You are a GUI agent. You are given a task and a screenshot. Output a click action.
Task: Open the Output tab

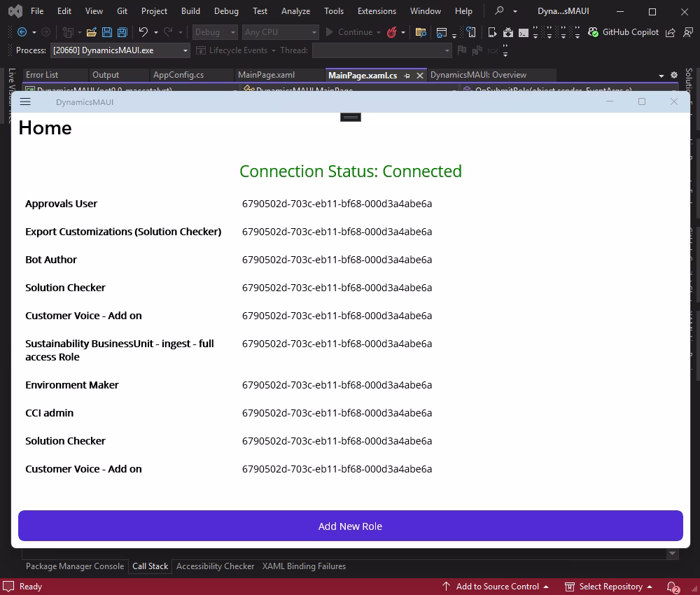(x=106, y=75)
